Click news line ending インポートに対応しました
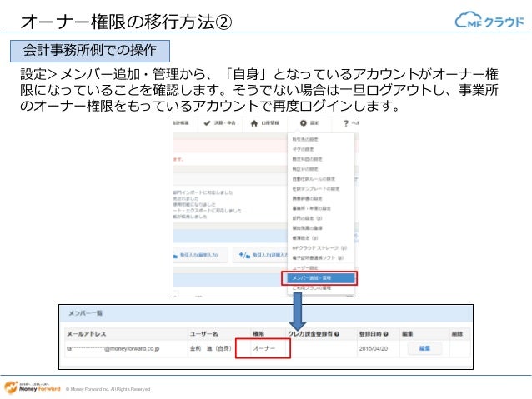The width and height of the screenshot is (532, 399). click(x=203, y=192)
